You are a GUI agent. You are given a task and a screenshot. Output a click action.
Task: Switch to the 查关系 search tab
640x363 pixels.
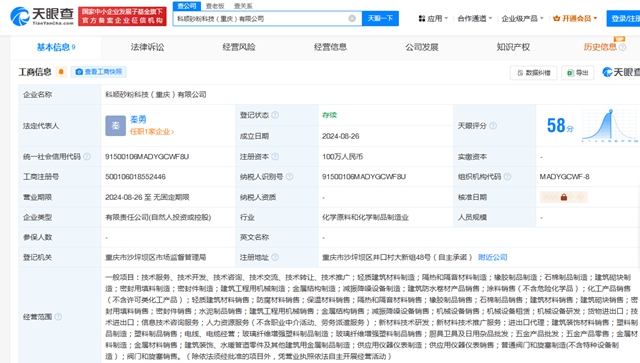pos(243,6)
